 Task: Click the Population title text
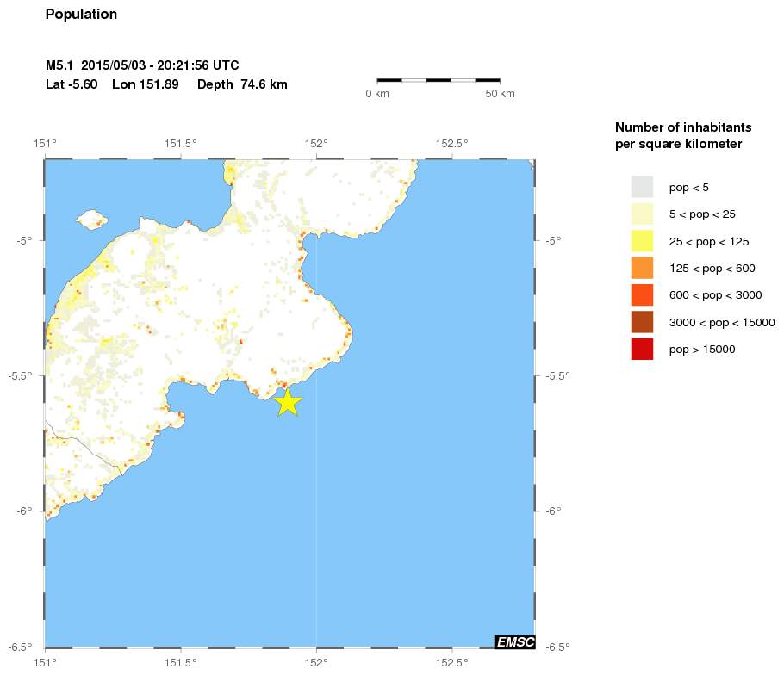81,15
